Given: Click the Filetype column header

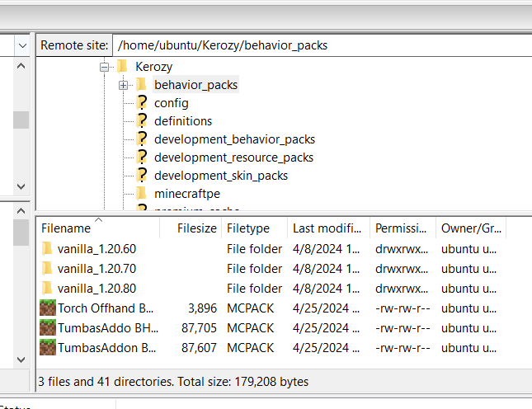Looking at the screenshot, I should pyautogui.click(x=247, y=228).
